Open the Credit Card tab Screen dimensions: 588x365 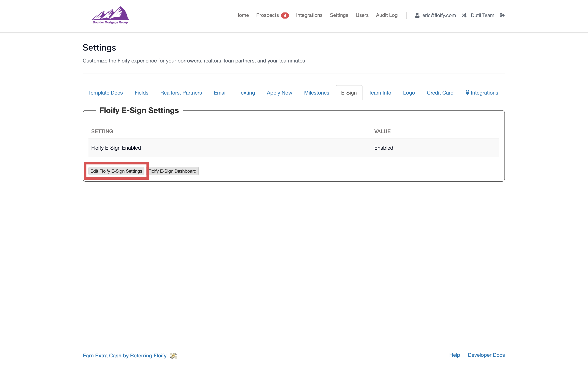(440, 93)
